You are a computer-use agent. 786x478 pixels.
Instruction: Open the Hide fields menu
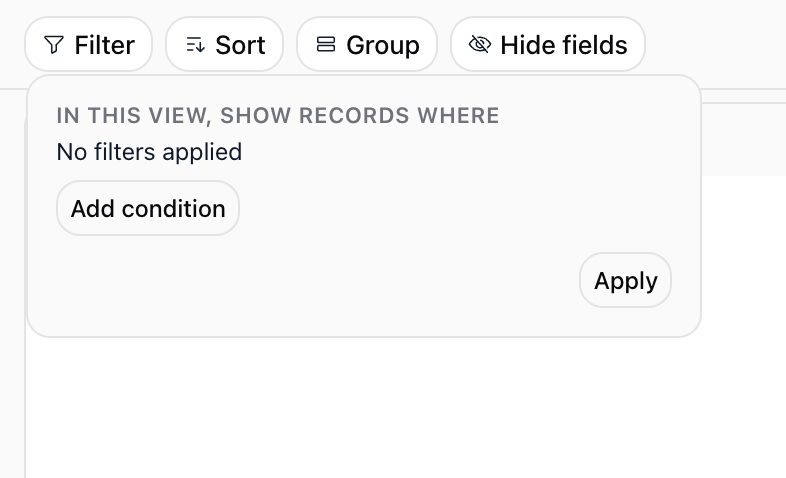point(548,44)
